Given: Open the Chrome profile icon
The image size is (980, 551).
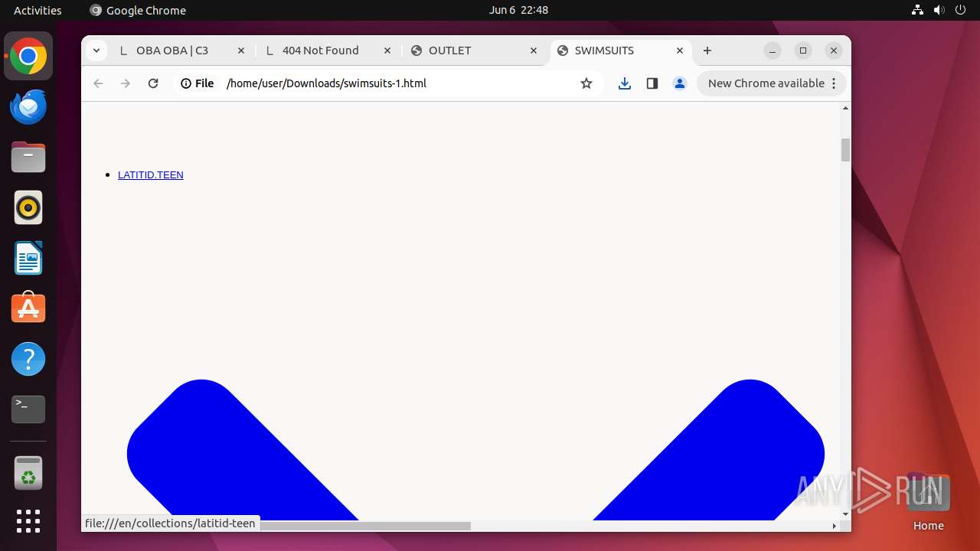Looking at the screenshot, I should pyautogui.click(x=680, y=83).
